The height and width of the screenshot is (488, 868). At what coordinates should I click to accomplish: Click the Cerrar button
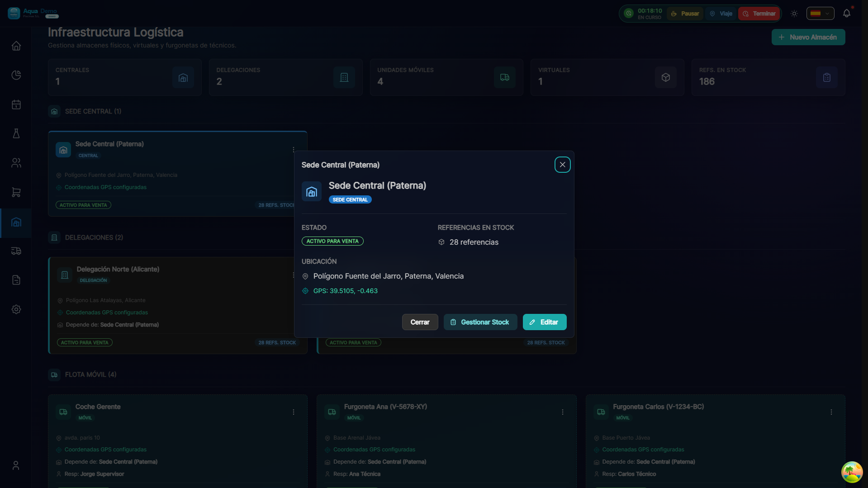(x=420, y=322)
